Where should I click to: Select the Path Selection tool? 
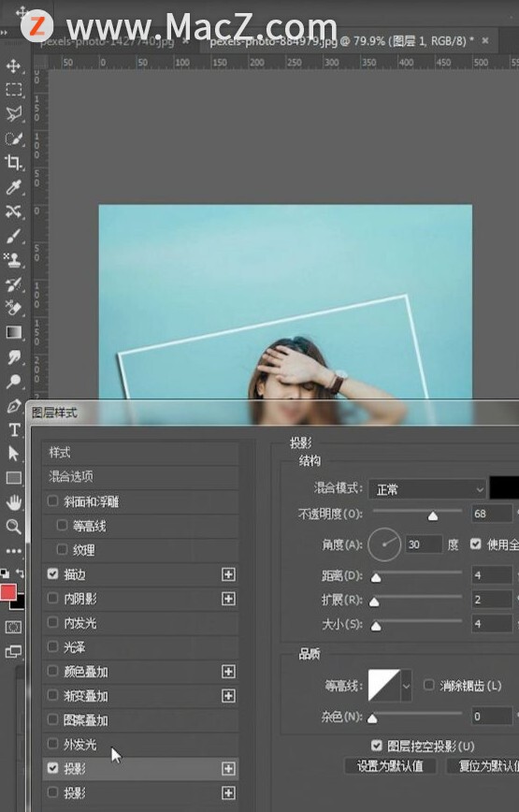pos(13,454)
